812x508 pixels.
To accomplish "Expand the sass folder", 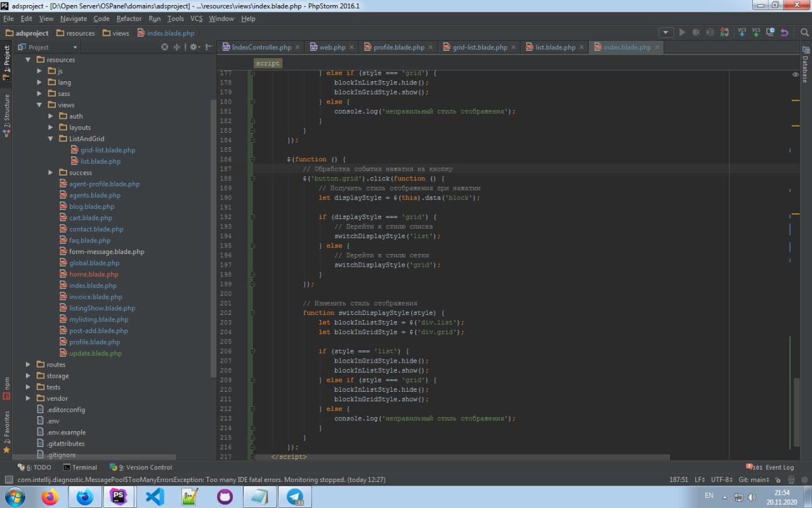I will 39,93.
